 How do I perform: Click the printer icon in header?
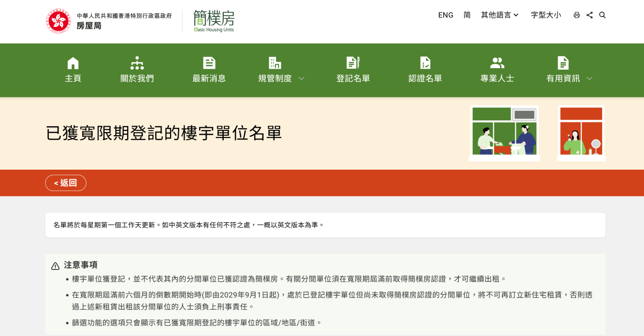click(x=576, y=15)
